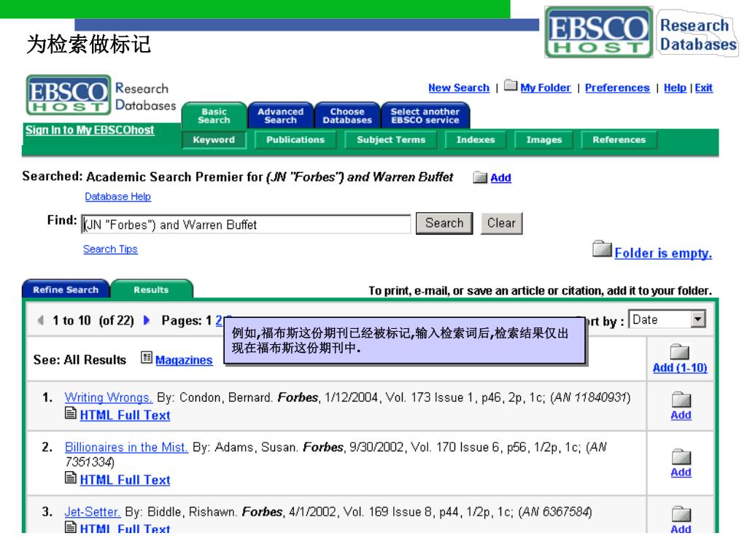Screen dimensions: 747x560
Task: Open the Writing Wrongs article title
Action: (109, 397)
